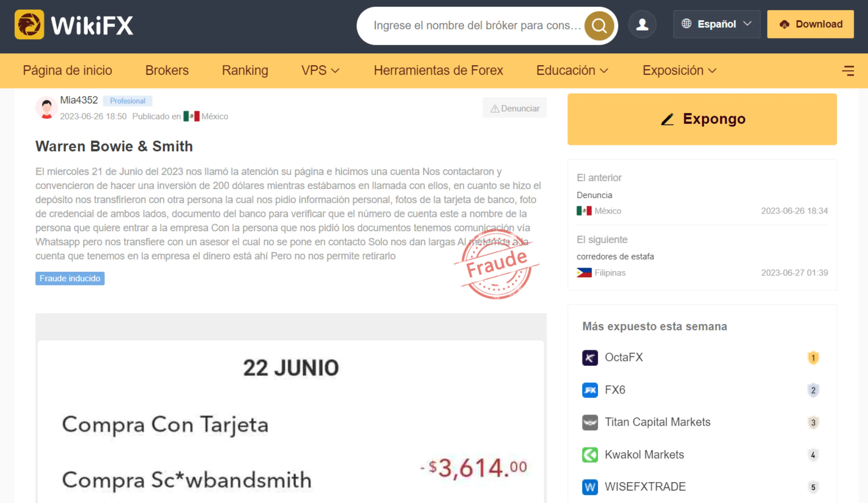
Task: Click the Más expuesto esta semana heading
Action: [654, 327]
